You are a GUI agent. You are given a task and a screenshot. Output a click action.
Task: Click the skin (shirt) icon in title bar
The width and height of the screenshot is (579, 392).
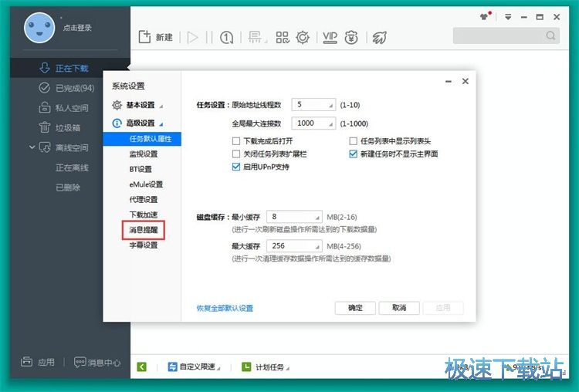[x=485, y=15]
